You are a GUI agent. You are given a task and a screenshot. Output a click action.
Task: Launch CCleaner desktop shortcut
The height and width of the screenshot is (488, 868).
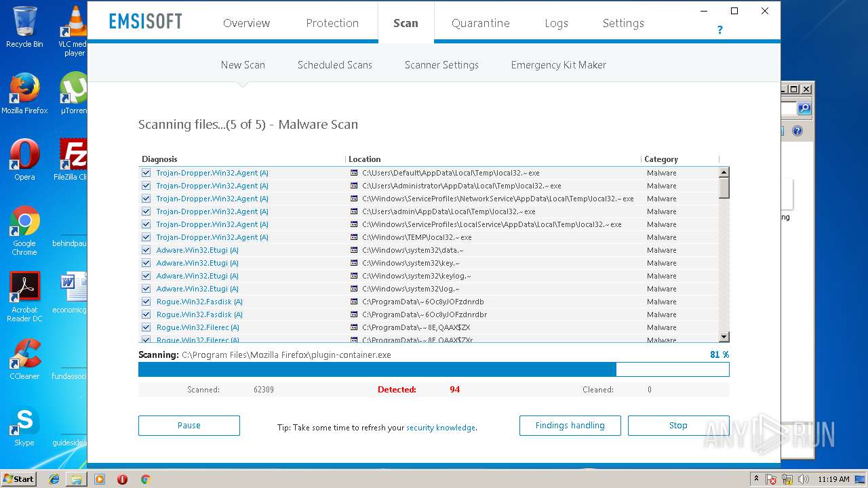click(24, 359)
